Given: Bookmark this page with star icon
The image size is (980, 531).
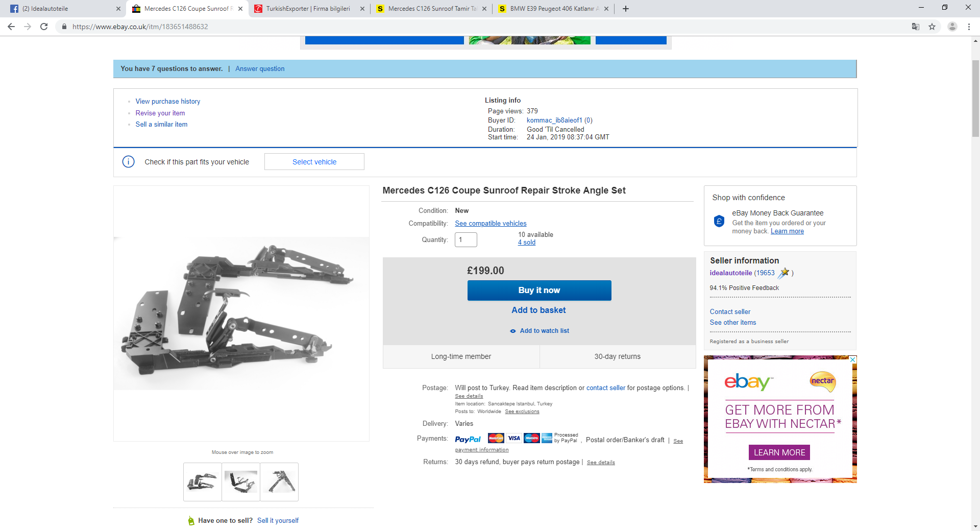Looking at the screenshot, I should [x=932, y=27].
